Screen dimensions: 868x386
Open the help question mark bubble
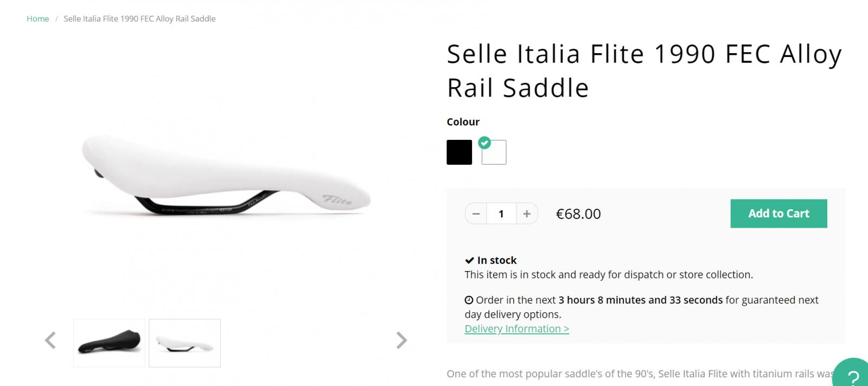point(853,376)
